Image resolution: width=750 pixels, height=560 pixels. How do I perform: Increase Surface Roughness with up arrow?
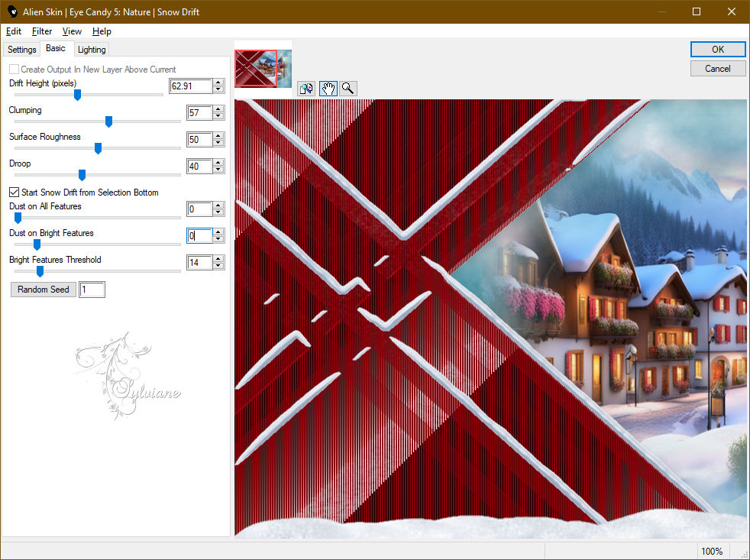click(218, 136)
